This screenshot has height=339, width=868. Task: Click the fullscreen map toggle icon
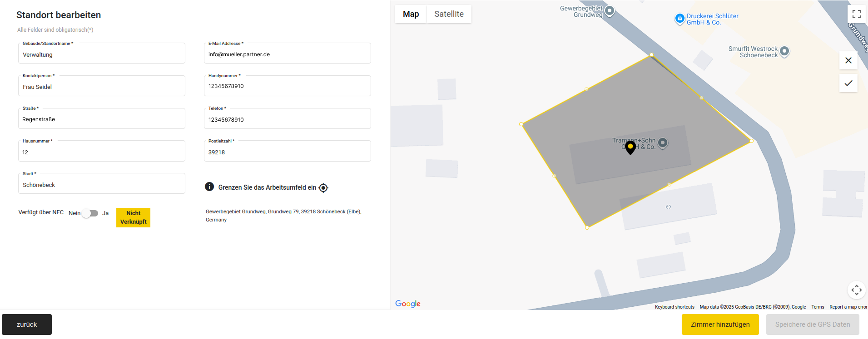tap(856, 14)
